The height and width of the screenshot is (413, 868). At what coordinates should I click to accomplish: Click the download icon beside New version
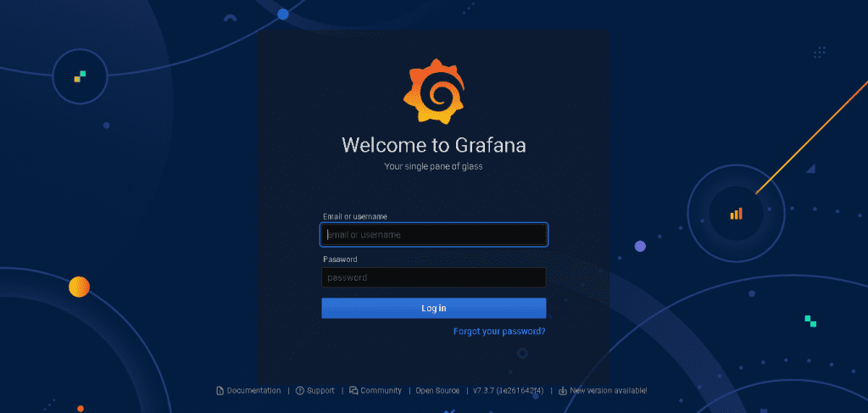coord(563,391)
